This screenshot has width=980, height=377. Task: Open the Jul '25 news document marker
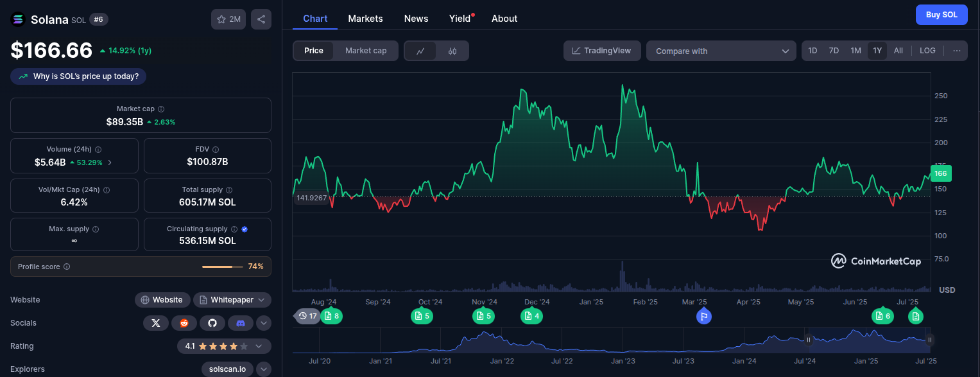(916, 316)
